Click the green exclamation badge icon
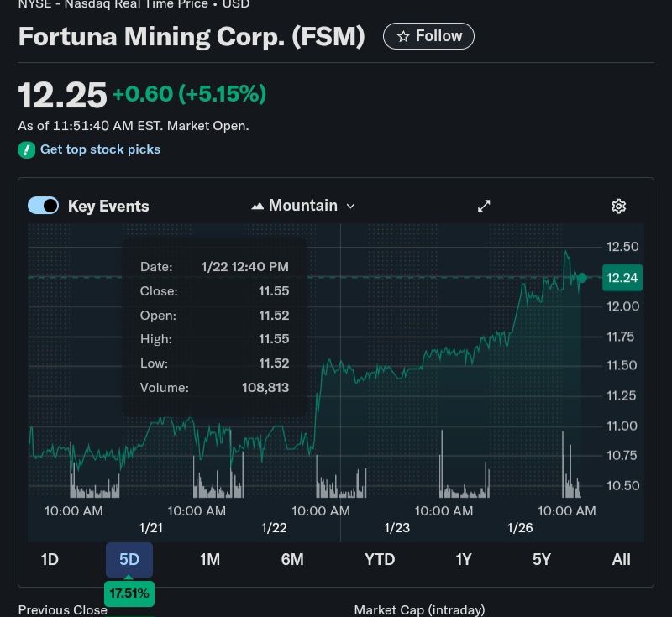This screenshot has width=672, height=617. pyautogui.click(x=27, y=150)
